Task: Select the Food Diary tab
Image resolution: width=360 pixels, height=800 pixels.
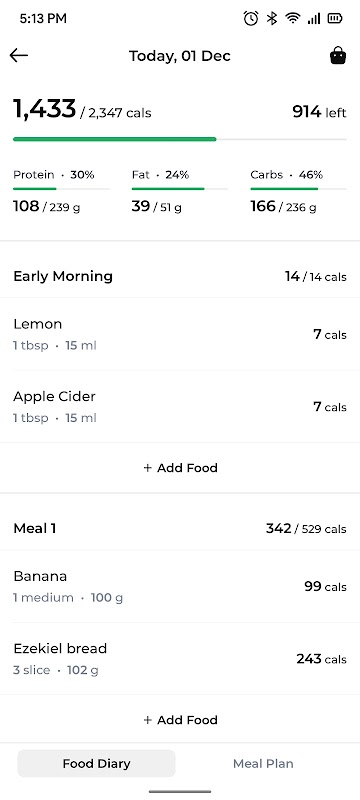Action: (96, 763)
